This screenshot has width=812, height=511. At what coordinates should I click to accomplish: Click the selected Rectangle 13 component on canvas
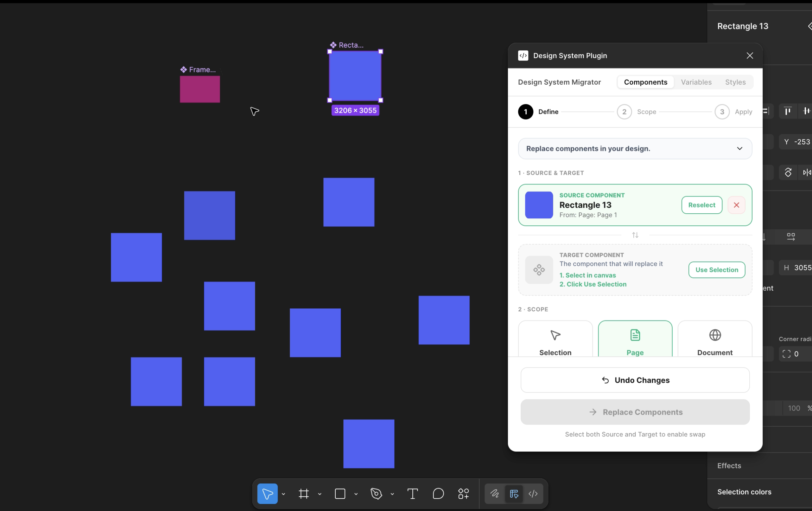355,75
